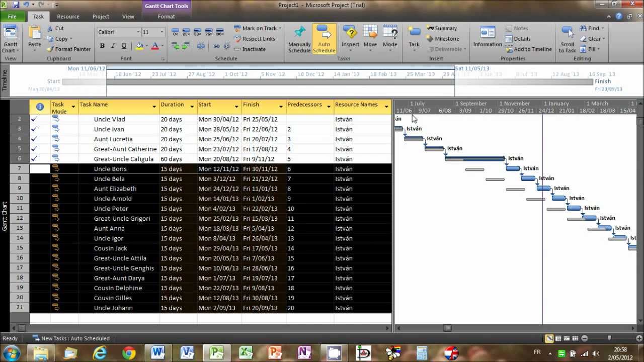Click the Windows Start button
This screenshot has width=644, height=362.
point(11,352)
